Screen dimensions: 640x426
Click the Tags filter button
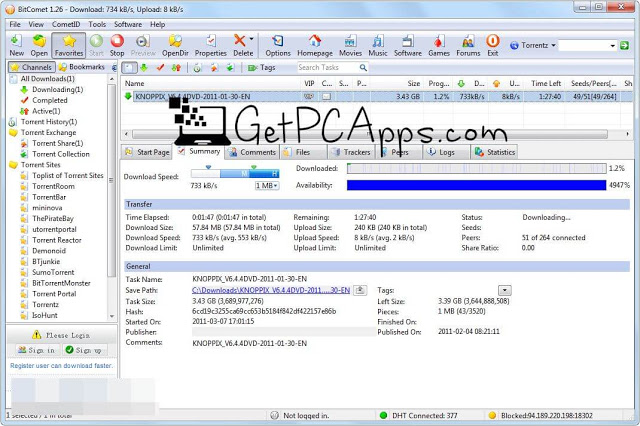262,68
